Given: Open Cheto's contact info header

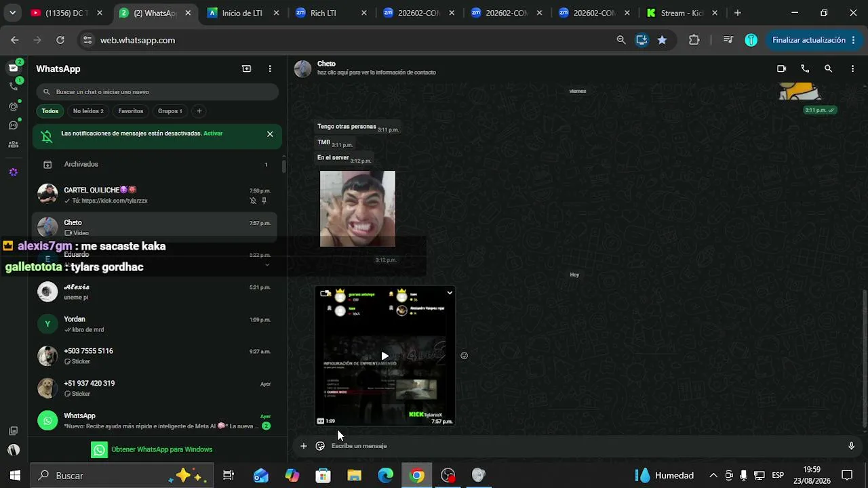Looking at the screenshot, I should tap(376, 68).
